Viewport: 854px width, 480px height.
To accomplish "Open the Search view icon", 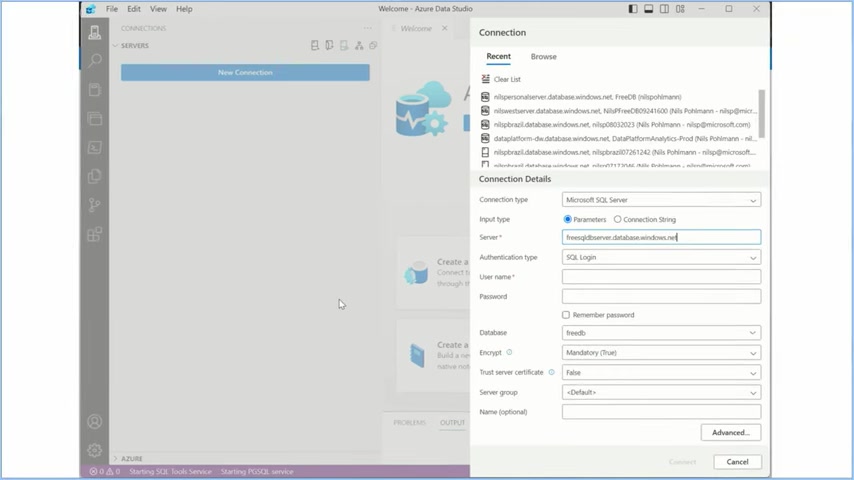I will tap(95, 60).
